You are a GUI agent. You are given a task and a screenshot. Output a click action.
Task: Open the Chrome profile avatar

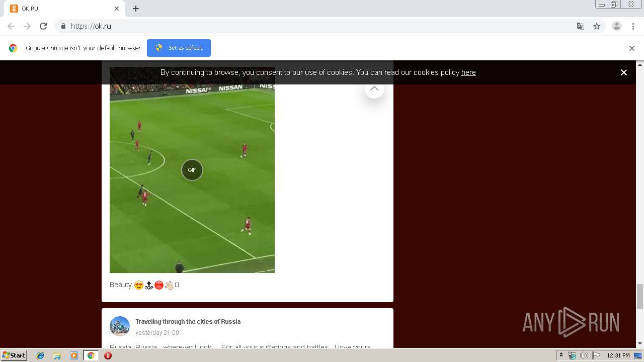617,26
